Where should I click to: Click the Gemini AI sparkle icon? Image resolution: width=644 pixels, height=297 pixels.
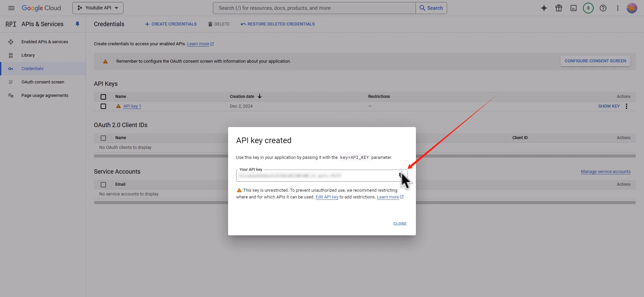pyautogui.click(x=544, y=8)
